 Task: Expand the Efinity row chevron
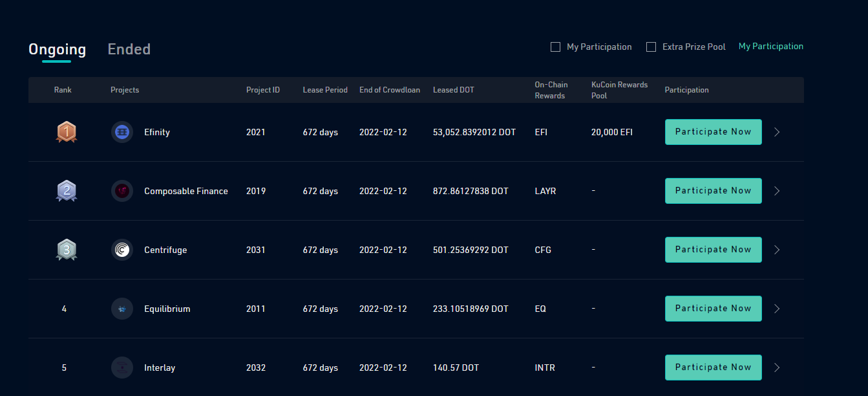pos(777,132)
